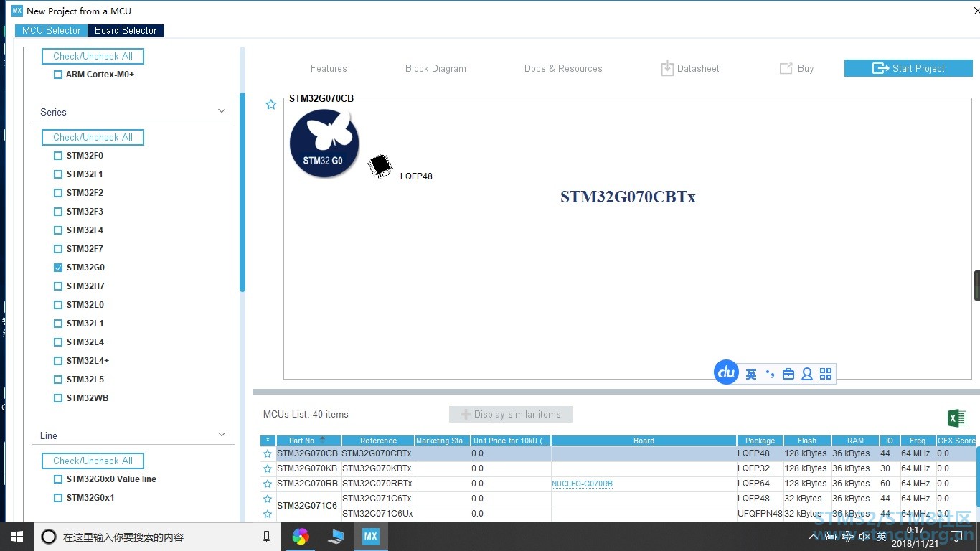
Task: Star the STM32G071C6Ux row
Action: (268, 514)
